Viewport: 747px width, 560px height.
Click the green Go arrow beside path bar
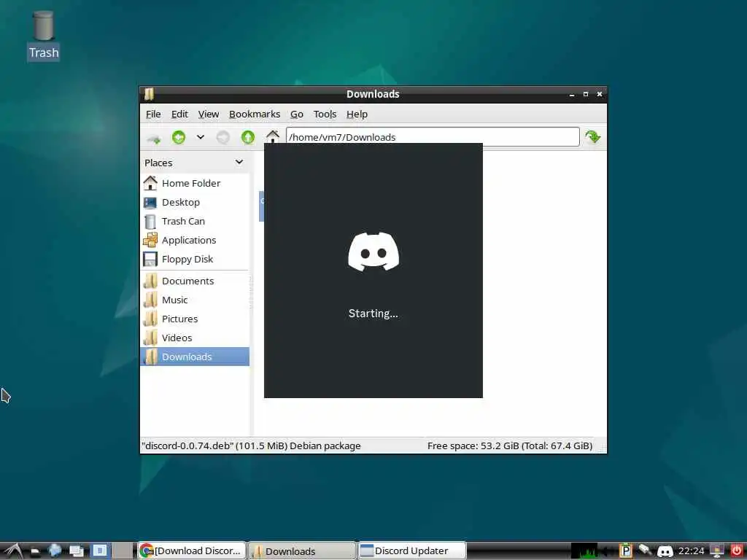(x=592, y=137)
